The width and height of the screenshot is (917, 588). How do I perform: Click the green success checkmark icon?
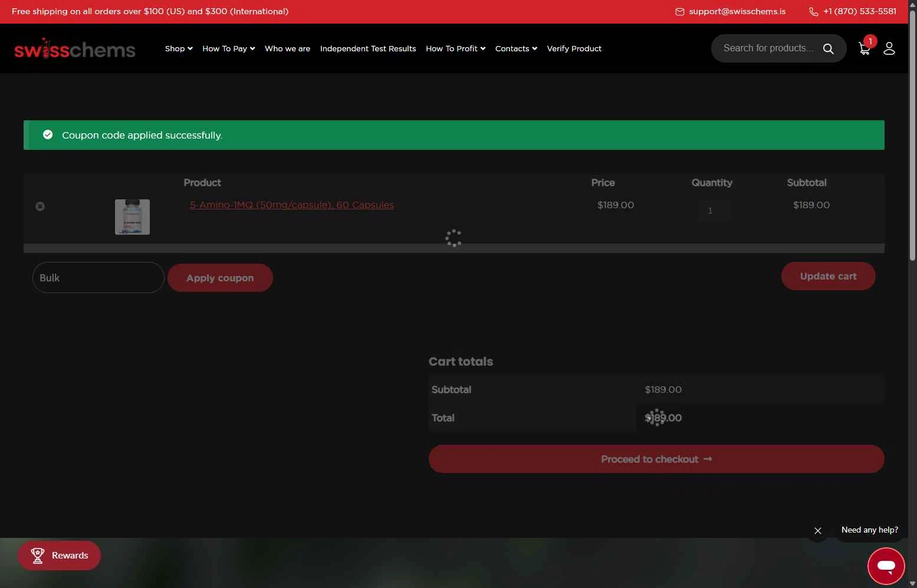(x=48, y=135)
